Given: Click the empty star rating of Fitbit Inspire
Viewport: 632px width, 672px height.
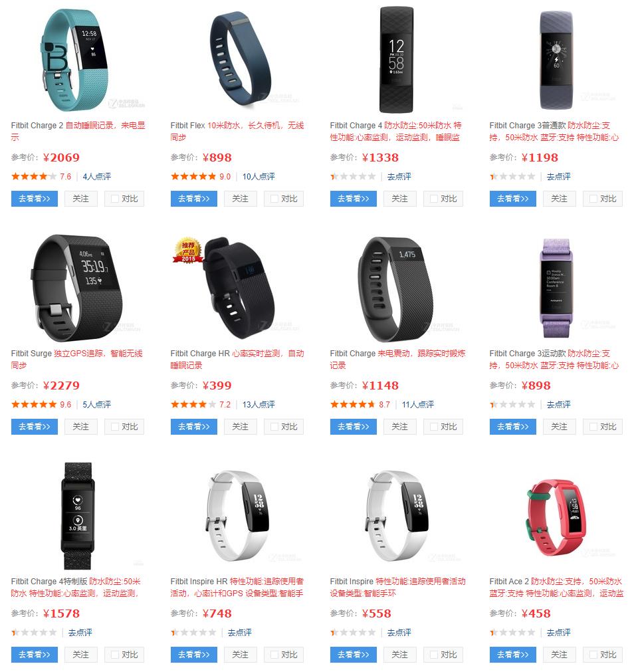Looking at the screenshot, I should pos(353,633).
